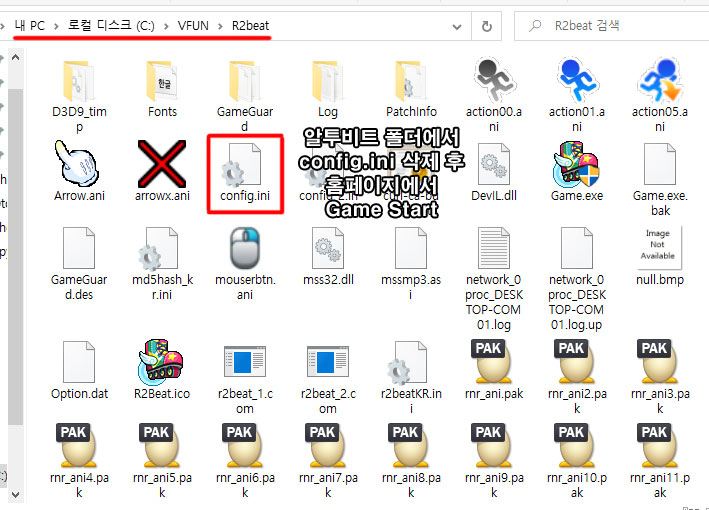Go to 로컬 디스크 (C:) breadcrumb
The image size is (709, 510).
[111, 26]
